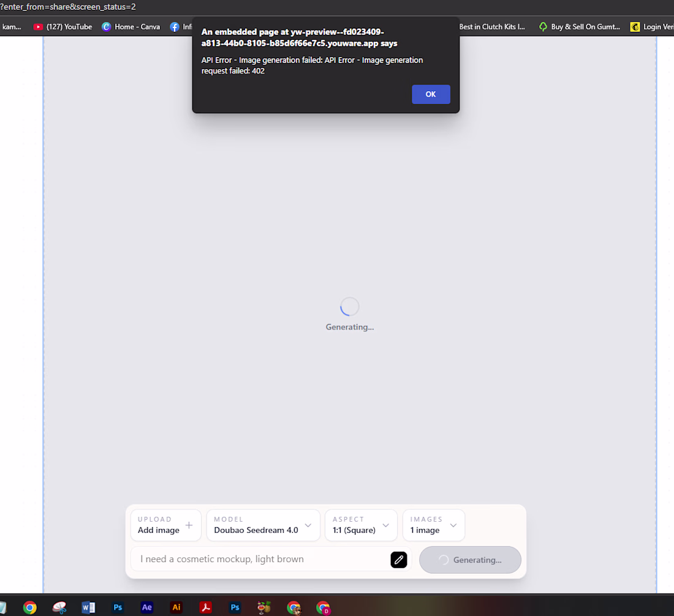Click the browser address bar URL
674x616 pixels.
pos(68,7)
